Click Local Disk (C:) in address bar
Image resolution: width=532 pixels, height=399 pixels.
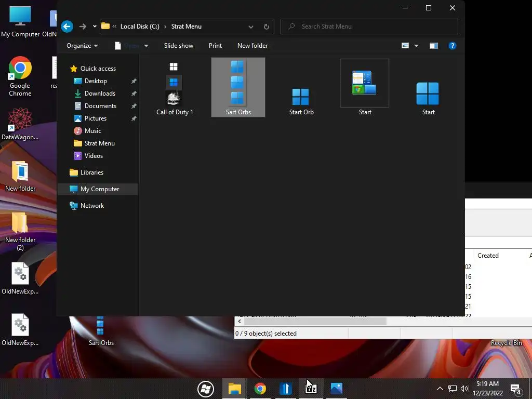(x=140, y=26)
